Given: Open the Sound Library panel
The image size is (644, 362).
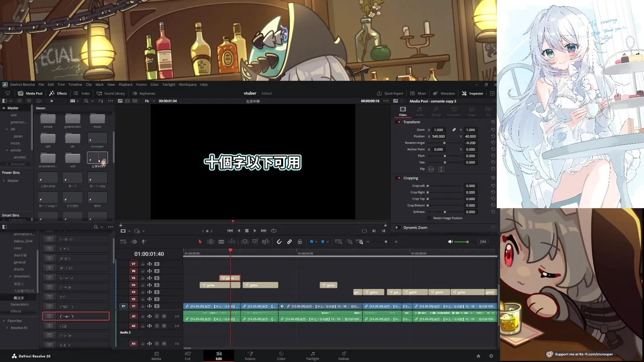Looking at the screenshot, I should [111, 93].
